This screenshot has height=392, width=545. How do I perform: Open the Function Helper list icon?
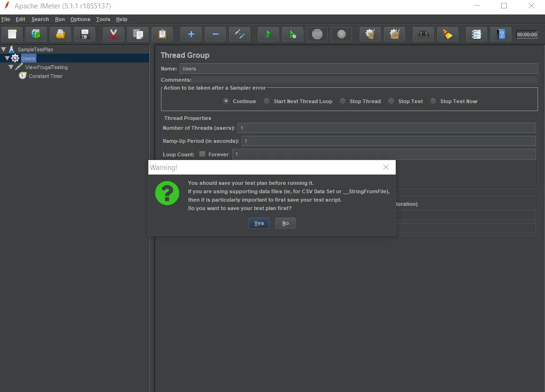click(x=476, y=34)
